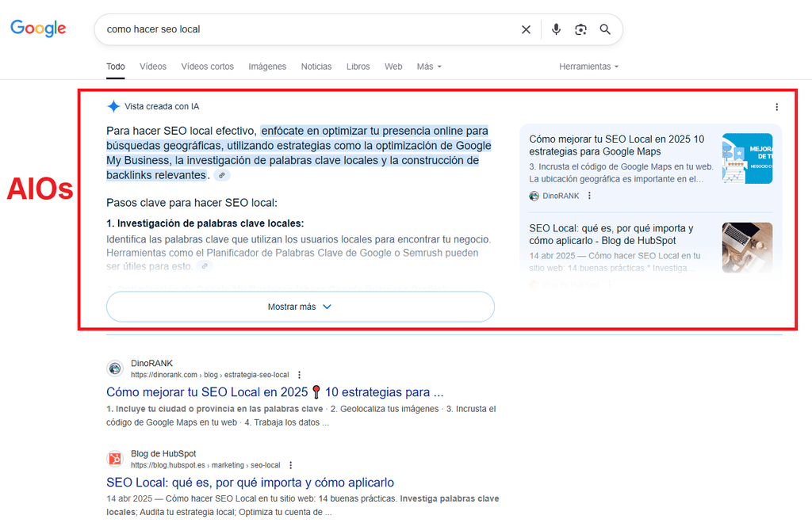Viewport: 812px width, 523px height.
Task: Click DinoRANK name in AI source card
Action: (561, 196)
